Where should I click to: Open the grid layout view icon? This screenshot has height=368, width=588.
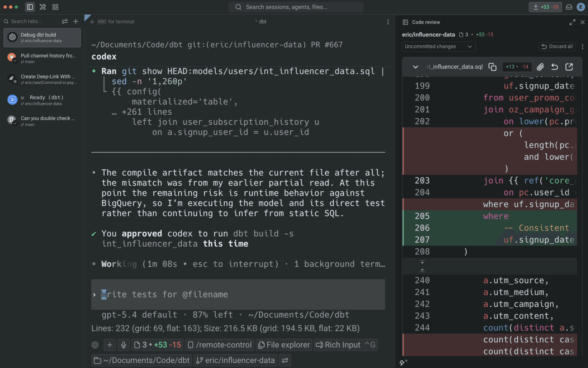coord(55,7)
